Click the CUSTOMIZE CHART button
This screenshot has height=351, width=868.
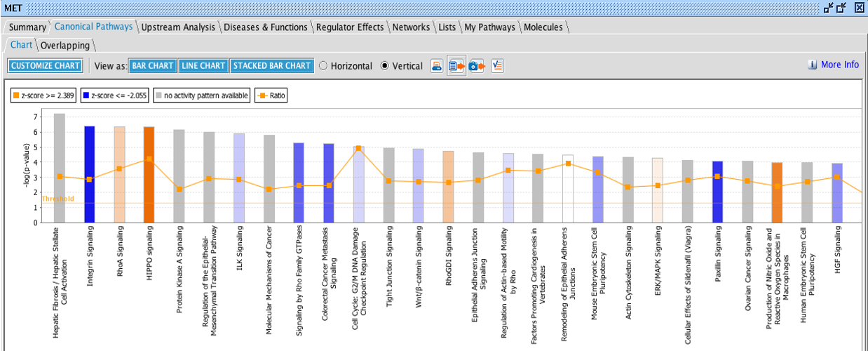coord(46,66)
